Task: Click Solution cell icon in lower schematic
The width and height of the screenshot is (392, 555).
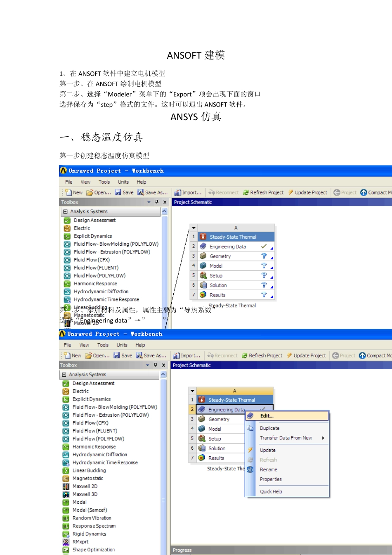Action: pos(202,448)
